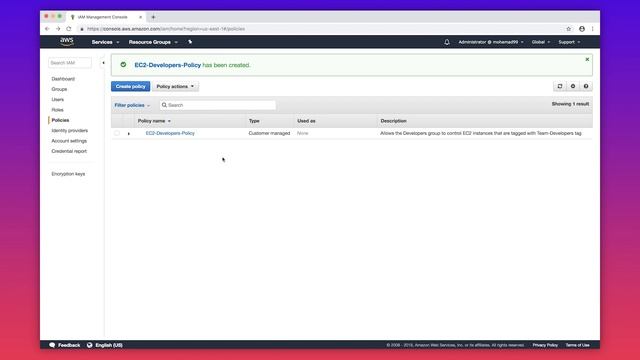The height and width of the screenshot is (360, 640).
Task: Go to Groups in sidebar
Action: tap(59, 89)
